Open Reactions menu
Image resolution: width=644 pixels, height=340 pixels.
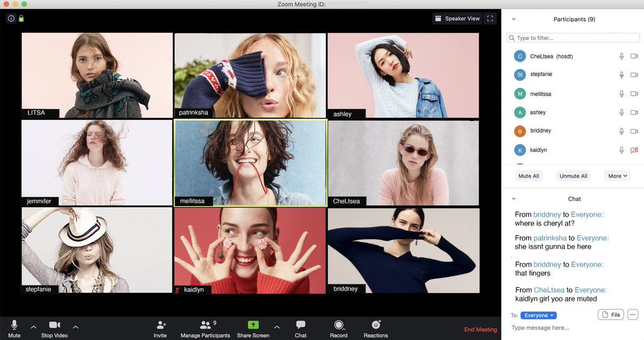pos(376,329)
